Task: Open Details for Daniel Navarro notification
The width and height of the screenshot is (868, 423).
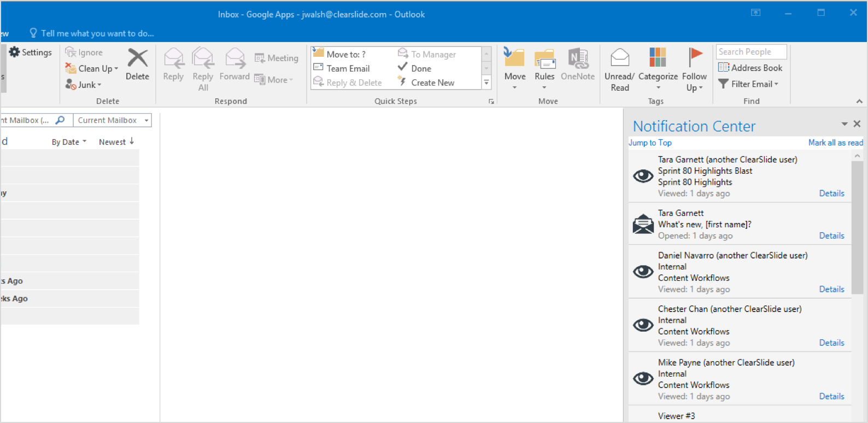Action: point(831,290)
